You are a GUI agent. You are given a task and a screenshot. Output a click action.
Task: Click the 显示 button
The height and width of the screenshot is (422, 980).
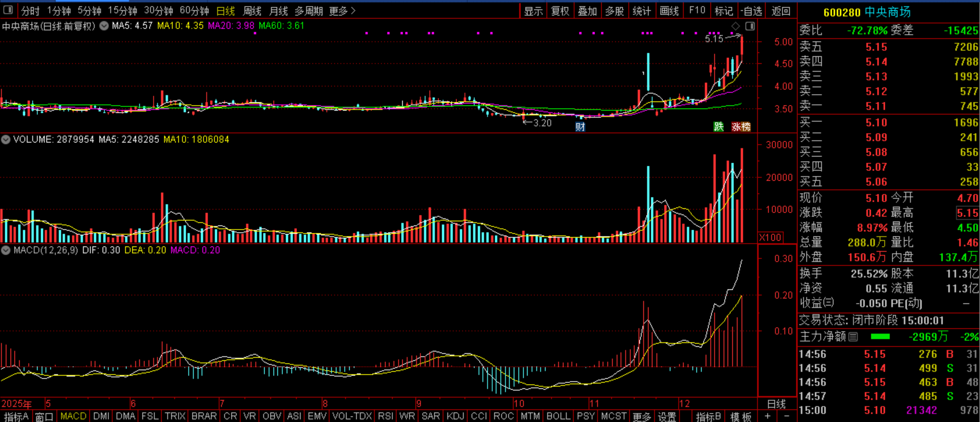click(x=533, y=11)
